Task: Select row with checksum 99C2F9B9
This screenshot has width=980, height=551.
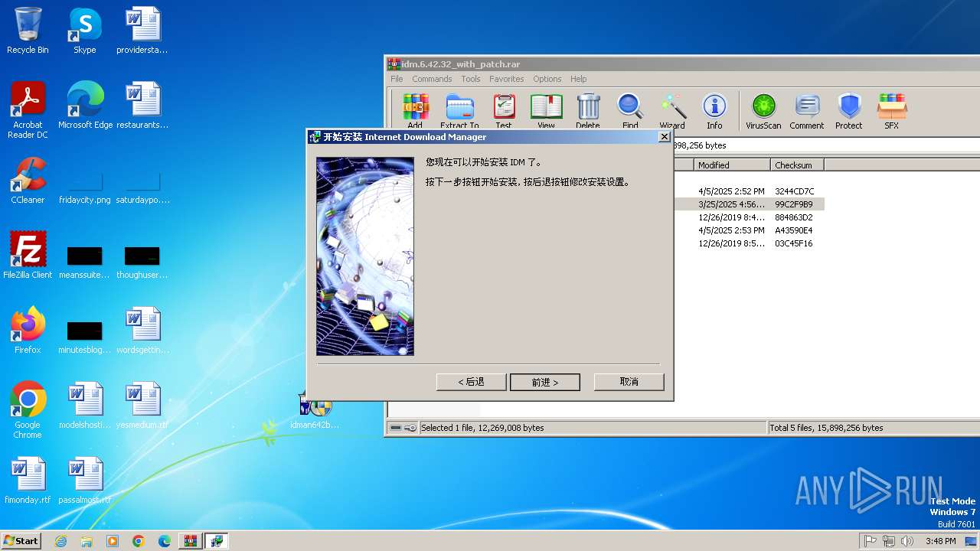Action: click(749, 204)
